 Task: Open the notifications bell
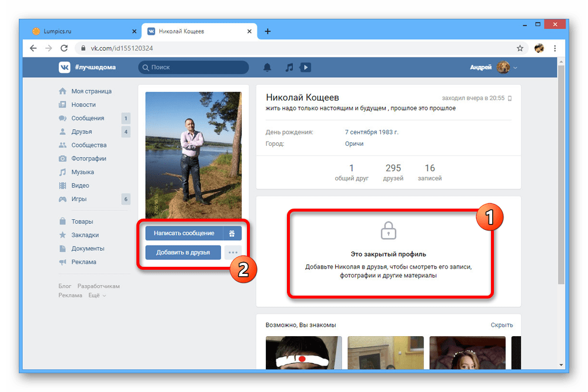pyautogui.click(x=268, y=68)
